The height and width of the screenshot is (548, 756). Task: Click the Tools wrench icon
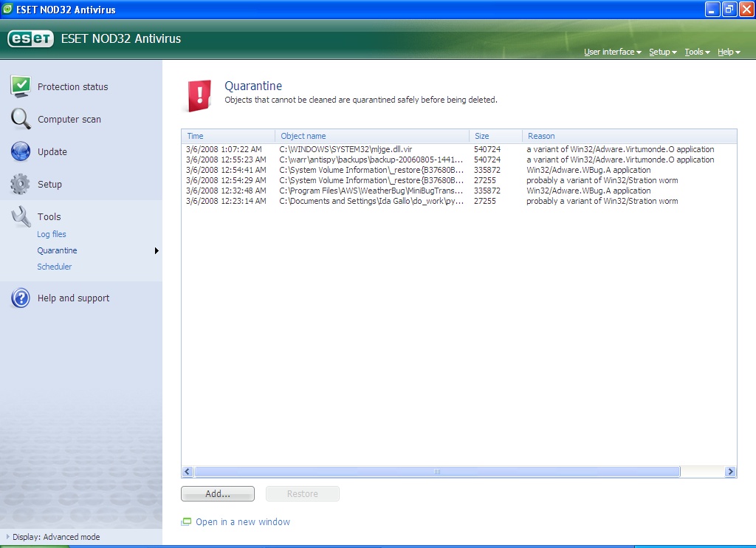tap(20, 216)
